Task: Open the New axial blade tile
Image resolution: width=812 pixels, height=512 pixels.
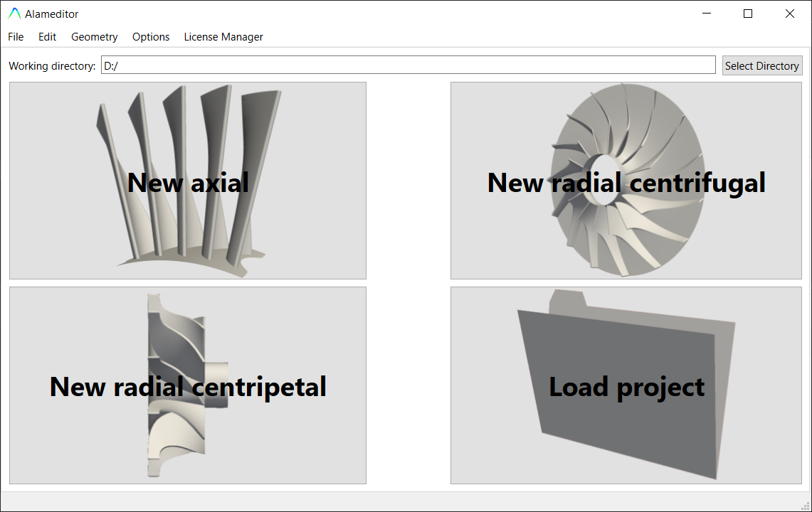Action: [188, 181]
